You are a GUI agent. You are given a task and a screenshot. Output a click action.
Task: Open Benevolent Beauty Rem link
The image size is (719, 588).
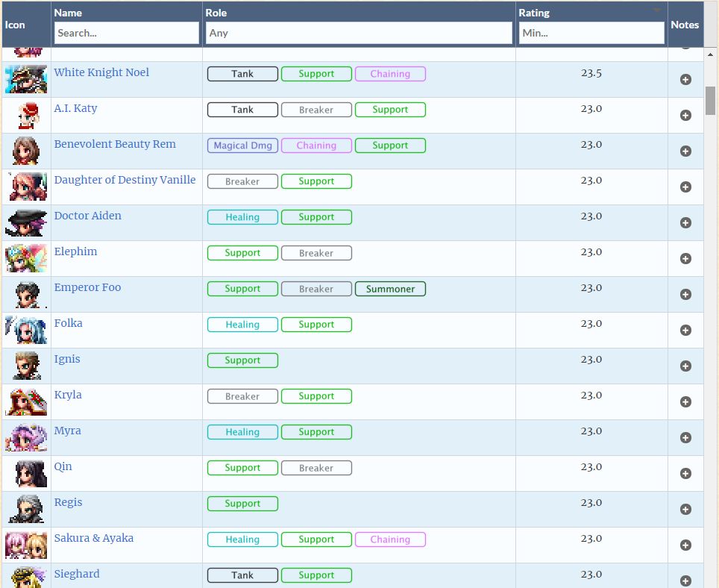[x=115, y=144]
